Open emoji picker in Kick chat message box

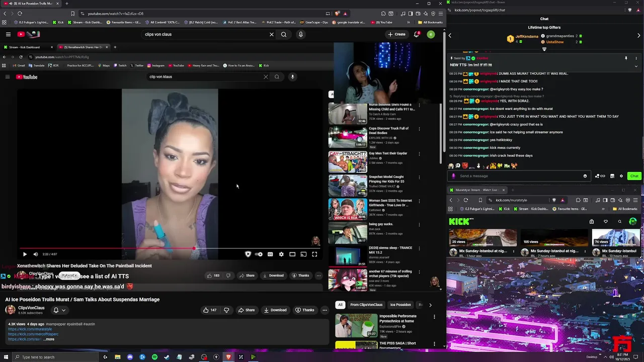(585, 176)
